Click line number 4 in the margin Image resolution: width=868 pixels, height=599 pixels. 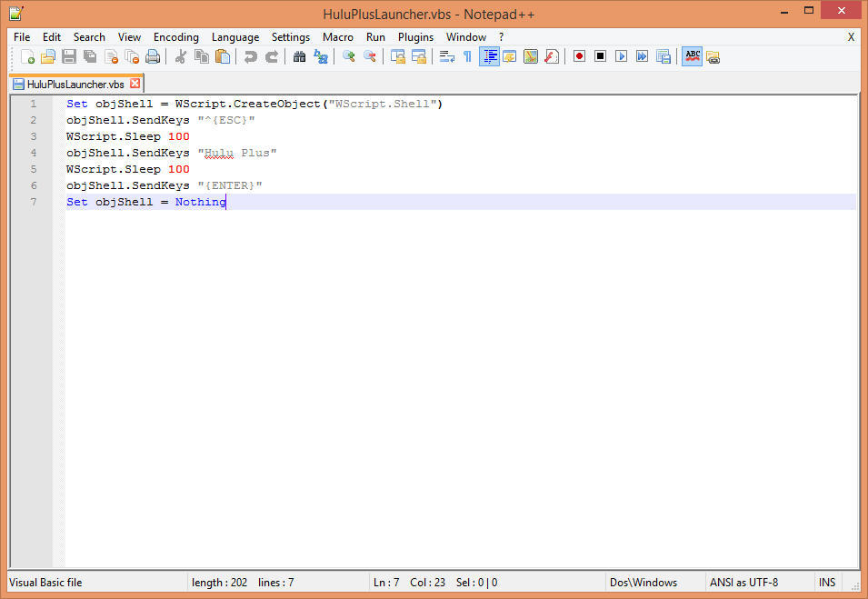(34, 153)
